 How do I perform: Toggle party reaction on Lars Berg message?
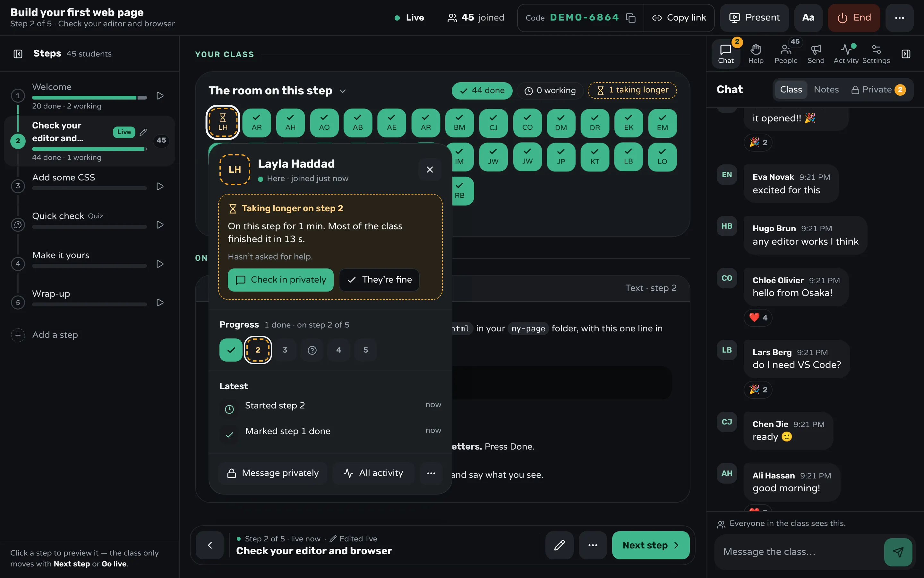(x=758, y=390)
